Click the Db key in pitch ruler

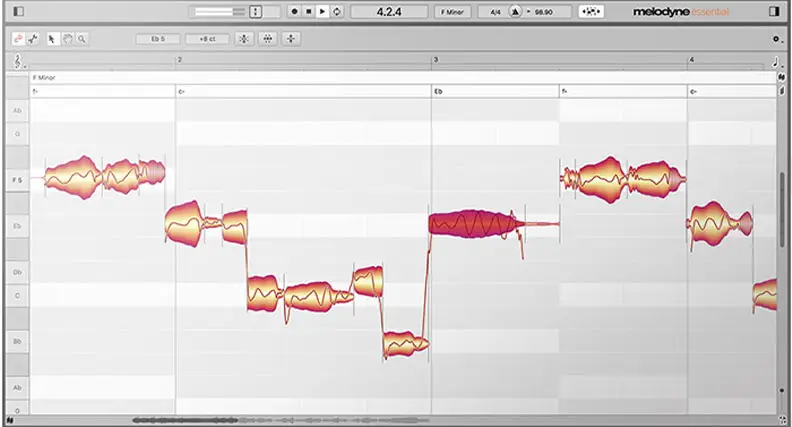click(17, 272)
